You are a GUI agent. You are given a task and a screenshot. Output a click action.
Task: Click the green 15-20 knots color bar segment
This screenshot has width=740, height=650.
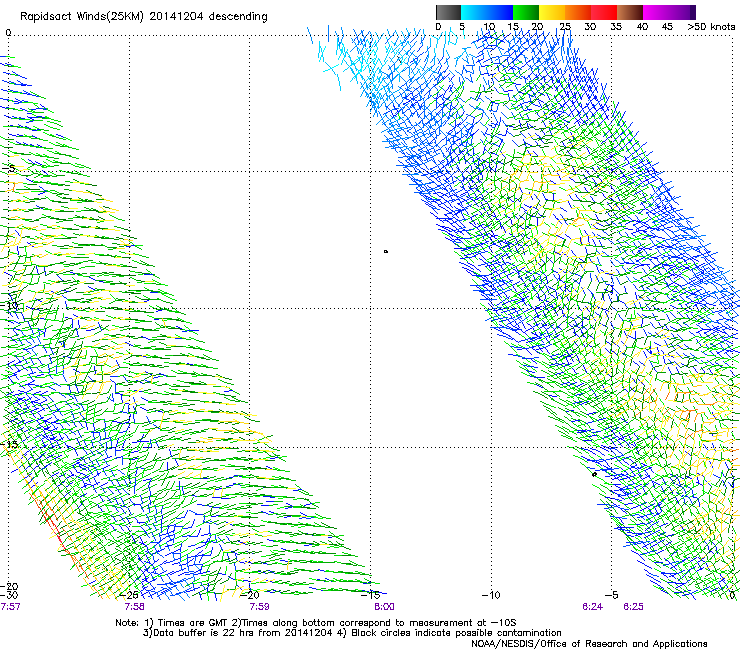pyautogui.click(x=526, y=12)
